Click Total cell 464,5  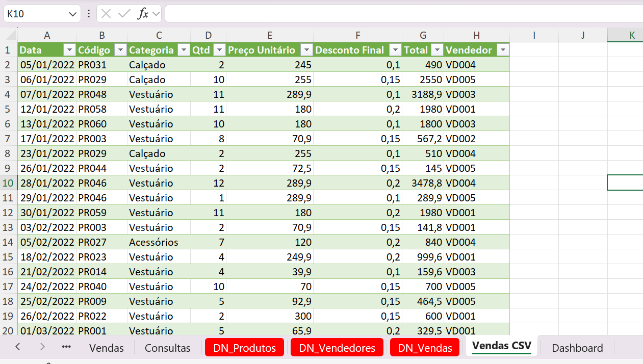coord(423,301)
